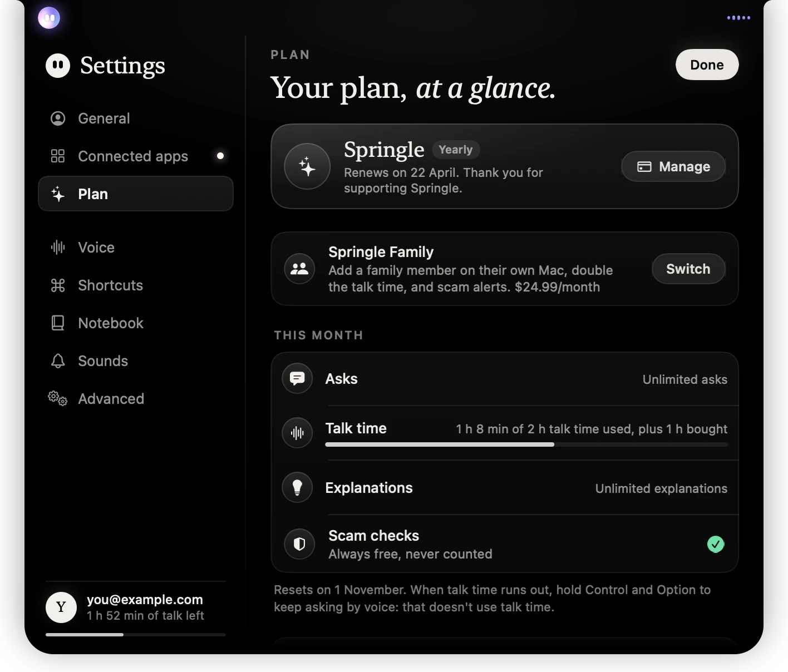
Task: Click the Talk time waveform icon
Action: coord(297,433)
